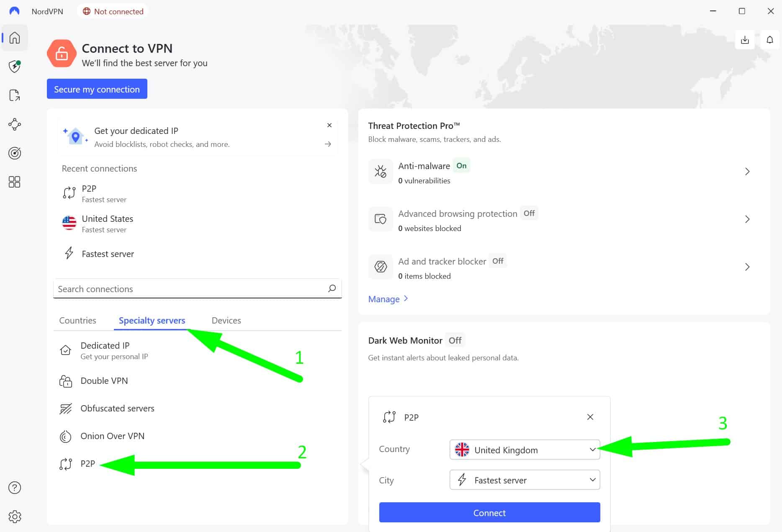The image size is (782, 532).
Task: Toggle the Dark Web Monitor Off badge
Action: pos(455,340)
